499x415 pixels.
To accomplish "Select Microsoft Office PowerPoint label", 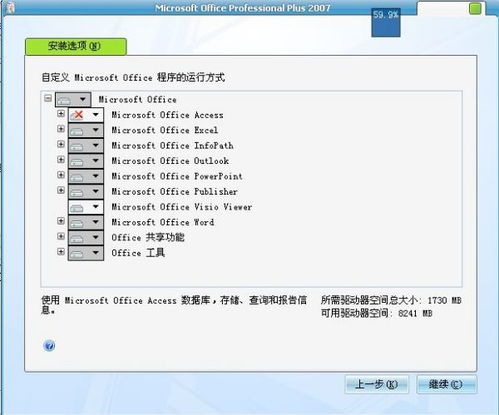I will click(x=177, y=176).
